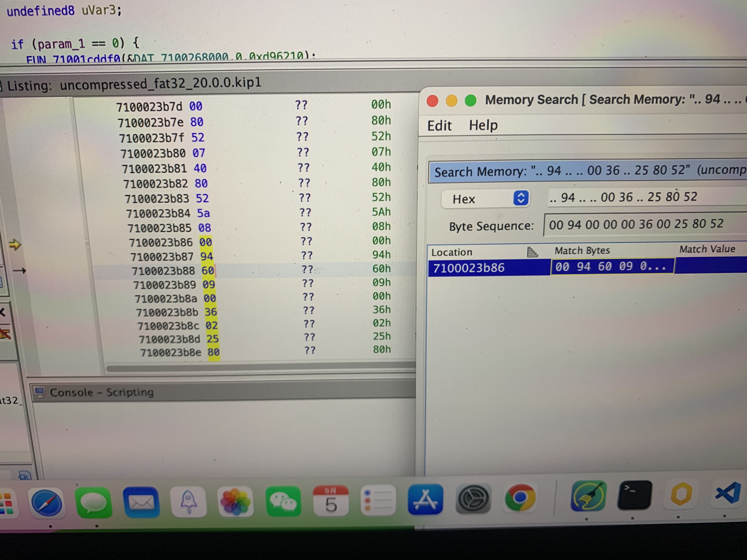Open Terminal from the Dock
The height and width of the screenshot is (560, 747).
(x=635, y=495)
